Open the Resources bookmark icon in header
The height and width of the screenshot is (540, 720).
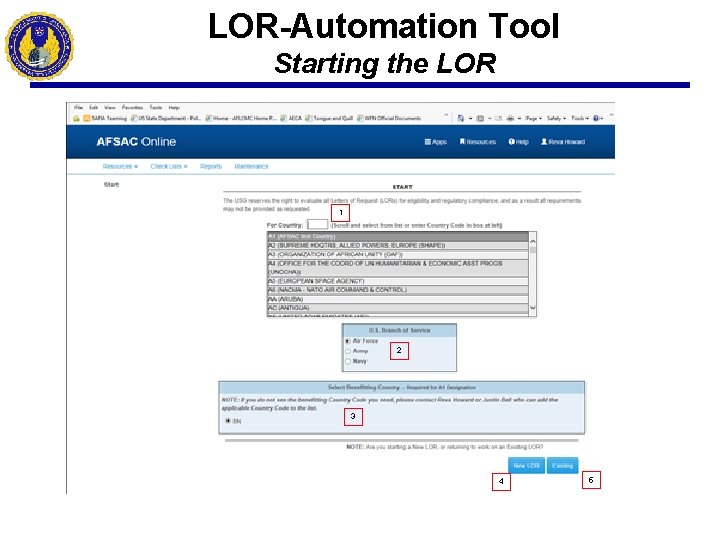(478, 142)
